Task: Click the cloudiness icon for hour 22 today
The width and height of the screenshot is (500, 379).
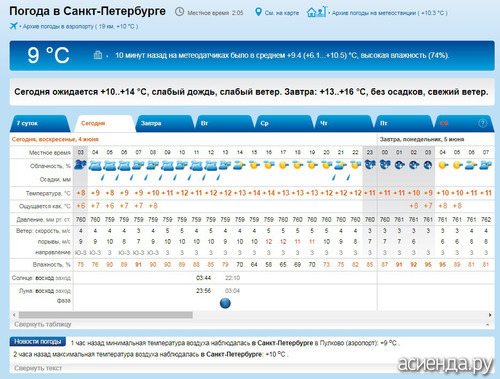Action: pyautogui.click(x=355, y=165)
